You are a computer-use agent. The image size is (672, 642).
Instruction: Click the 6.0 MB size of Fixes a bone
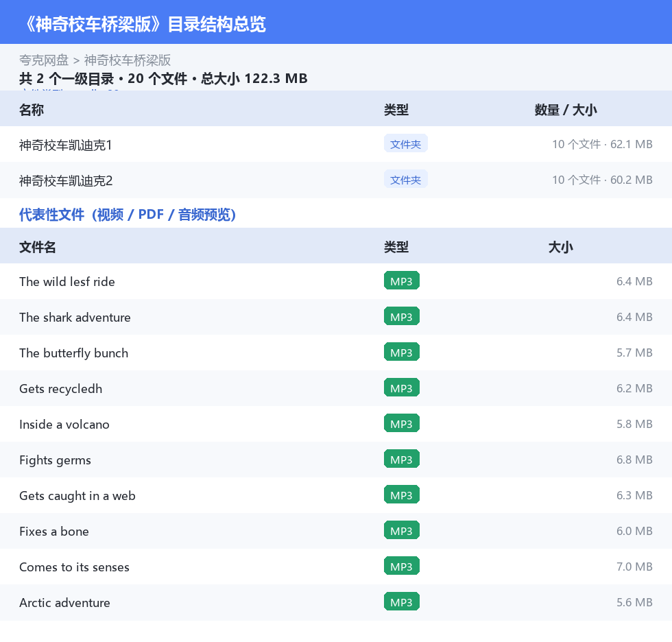pos(634,531)
